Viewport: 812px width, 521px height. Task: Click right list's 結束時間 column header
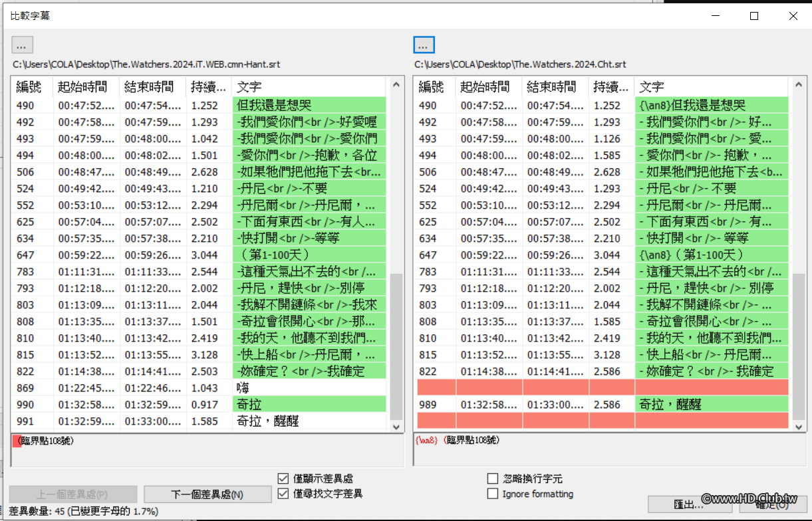point(555,86)
